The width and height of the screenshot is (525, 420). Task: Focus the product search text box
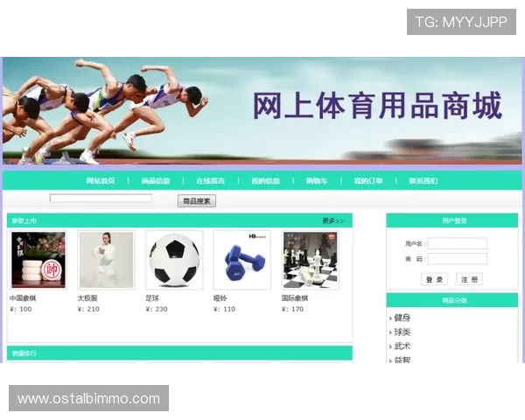(101, 198)
